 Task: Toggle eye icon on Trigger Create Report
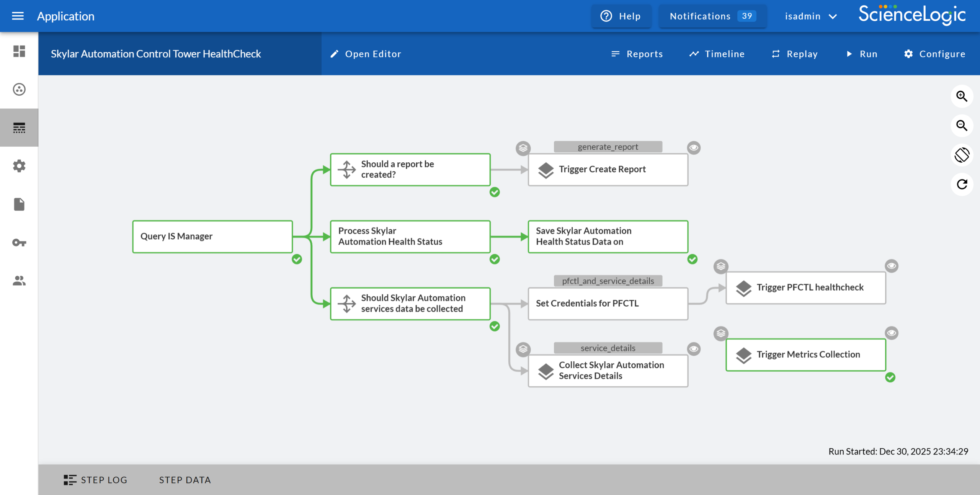coord(693,148)
